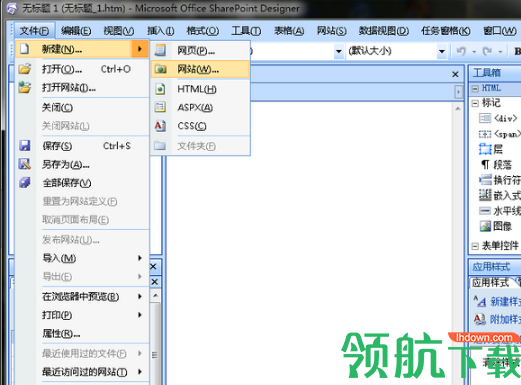Expand the 导入(M) submenu arrow
The image size is (521, 385).
click(140, 258)
